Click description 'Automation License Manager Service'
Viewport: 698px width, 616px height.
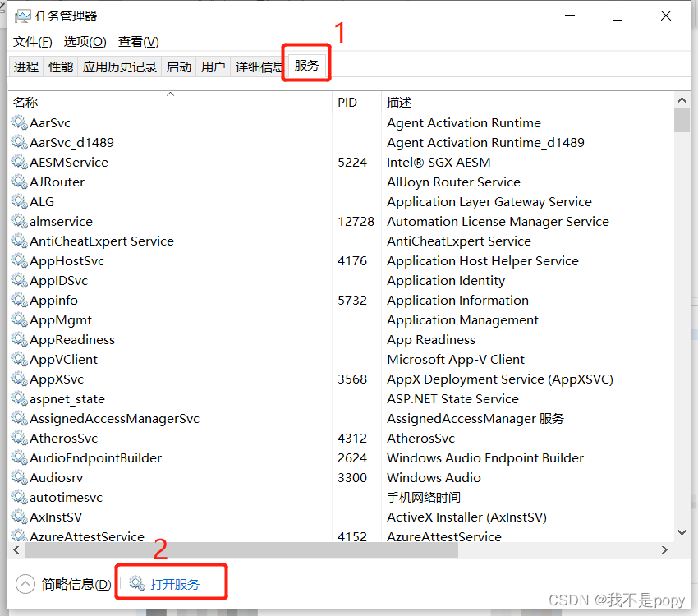498,221
